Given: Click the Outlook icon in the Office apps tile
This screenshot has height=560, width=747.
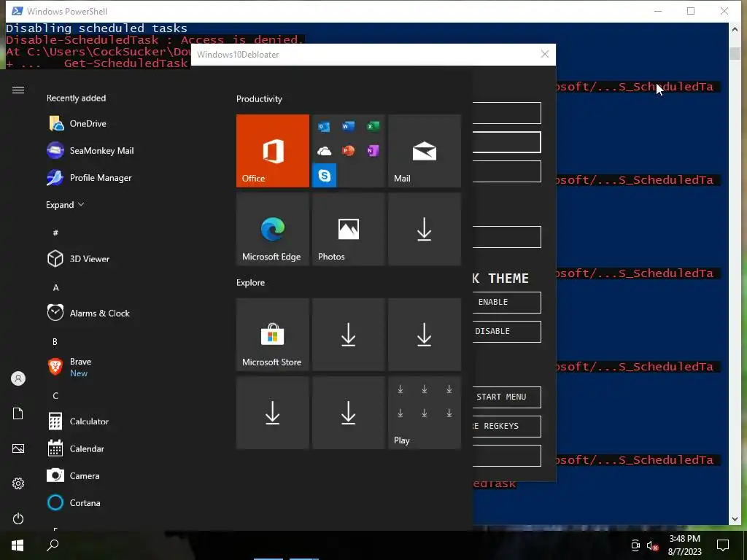Looking at the screenshot, I should coord(324,127).
